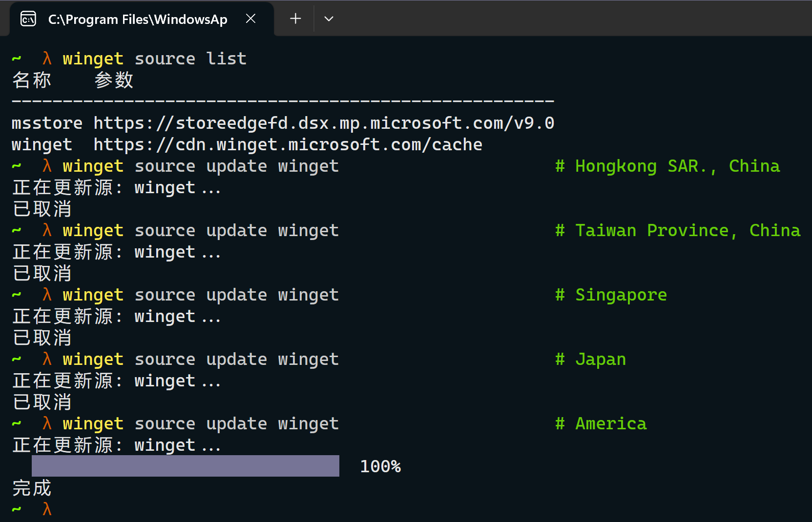Click the '# Singapore' comment
This screenshot has width=812, height=522.
pyautogui.click(x=611, y=295)
